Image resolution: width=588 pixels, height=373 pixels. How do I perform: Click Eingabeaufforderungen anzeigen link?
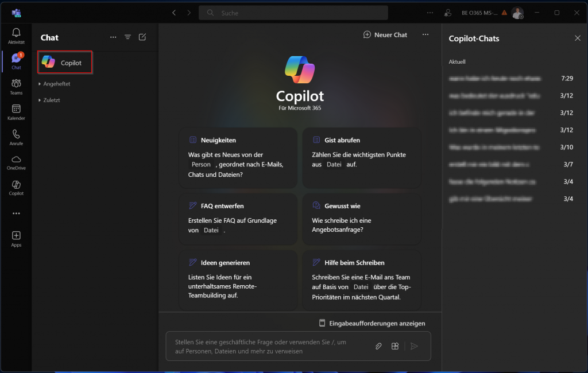[372, 323]
